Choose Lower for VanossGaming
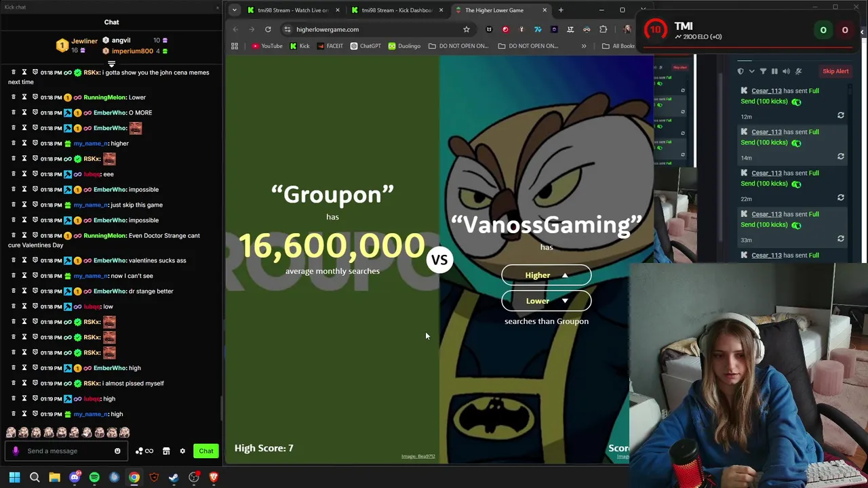The width and height of the screenshot is (868, 488). [x=546, y=301]
